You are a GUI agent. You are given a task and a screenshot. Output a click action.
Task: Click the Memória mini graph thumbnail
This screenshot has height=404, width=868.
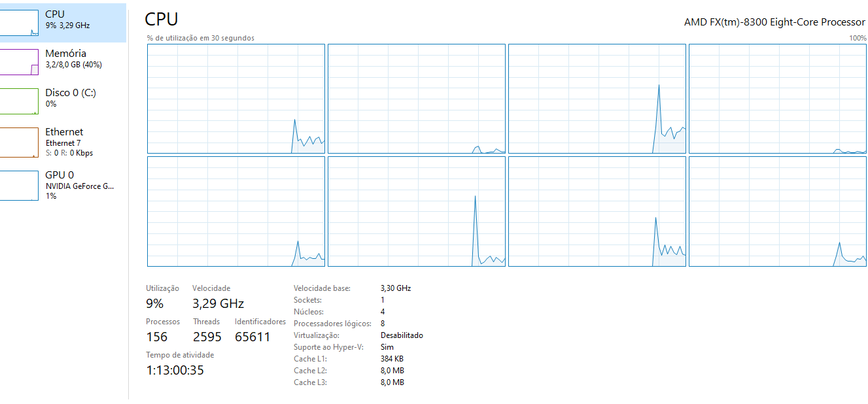pos(19,62)
